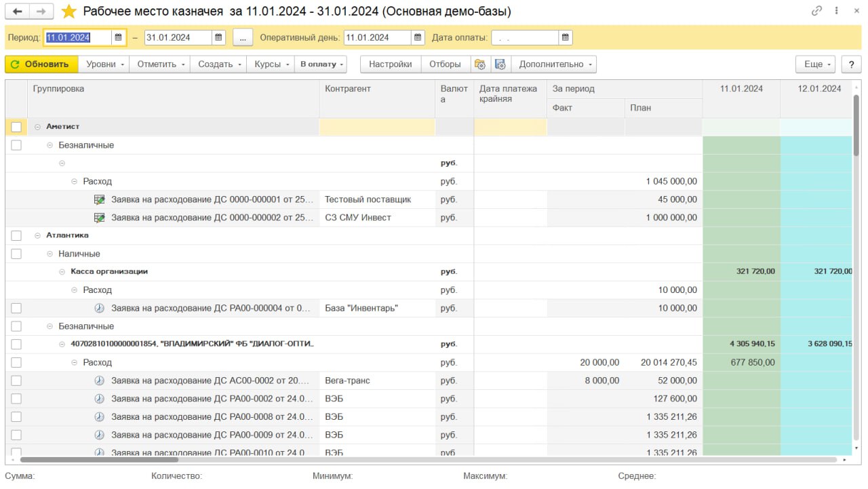Collapse the Касса организации node
868x489 pixels.
pyautogui.click(x=62, y=271)
